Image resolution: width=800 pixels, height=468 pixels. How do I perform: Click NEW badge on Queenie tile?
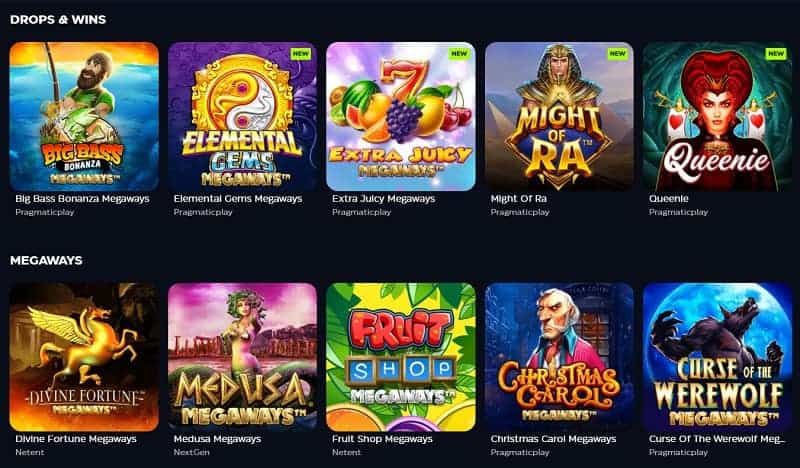click(x=776, y=54)
